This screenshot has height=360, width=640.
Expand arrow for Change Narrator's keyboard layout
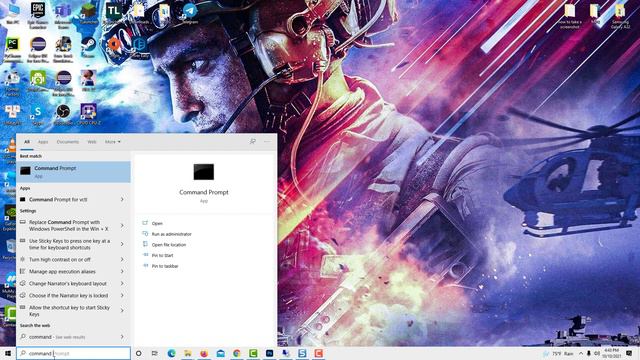122,283
